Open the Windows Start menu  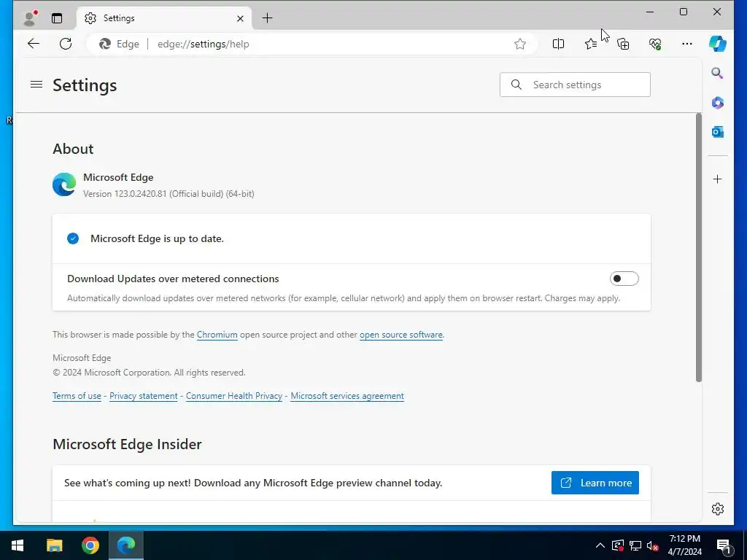(18, 545)
